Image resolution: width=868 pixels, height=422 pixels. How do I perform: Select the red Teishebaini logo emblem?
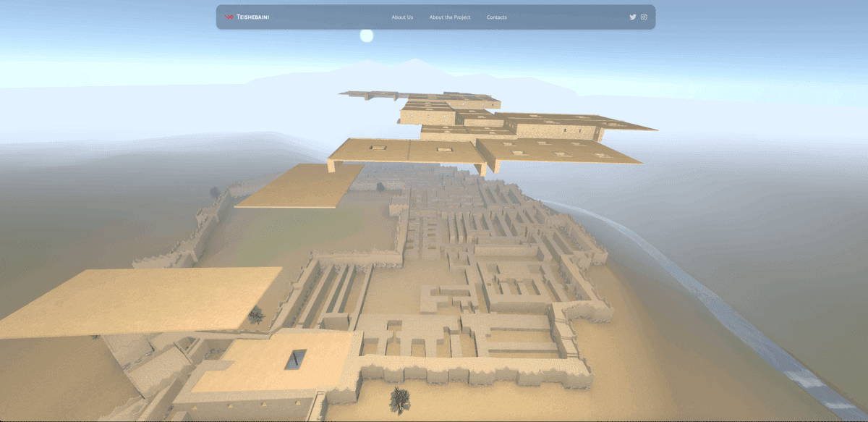coord(227,16)
